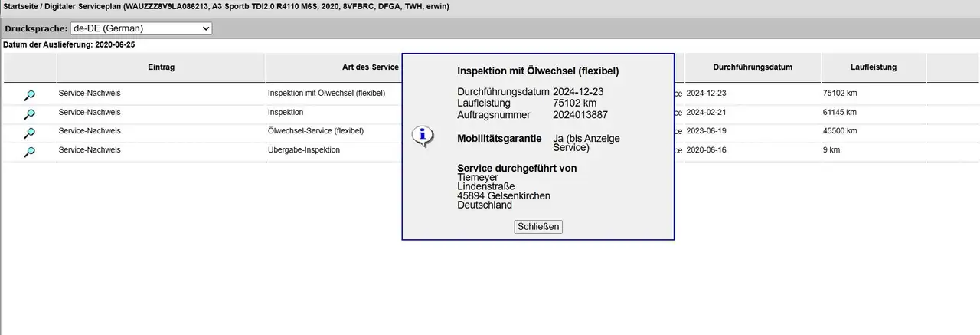Click Ölwechsel-Service (flexibel) text in table
Viewport: 980px width, 335px height.
tap(315, 131)
